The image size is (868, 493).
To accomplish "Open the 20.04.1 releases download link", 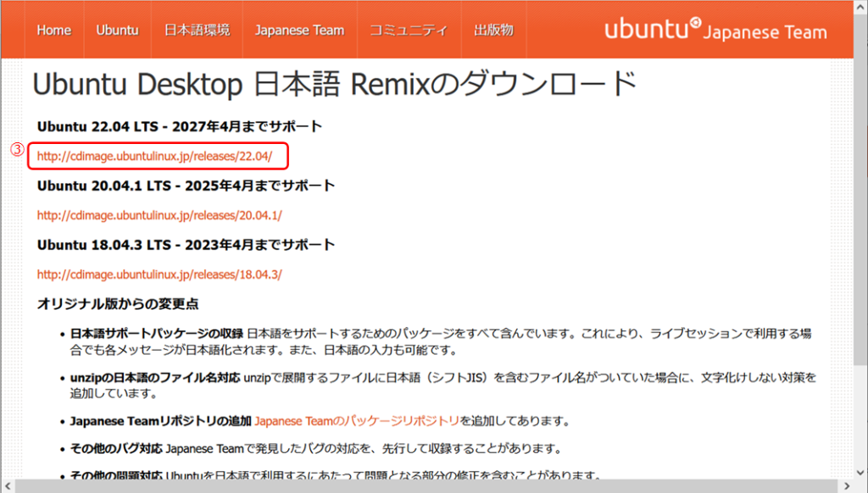I will [x=159, y=215].
